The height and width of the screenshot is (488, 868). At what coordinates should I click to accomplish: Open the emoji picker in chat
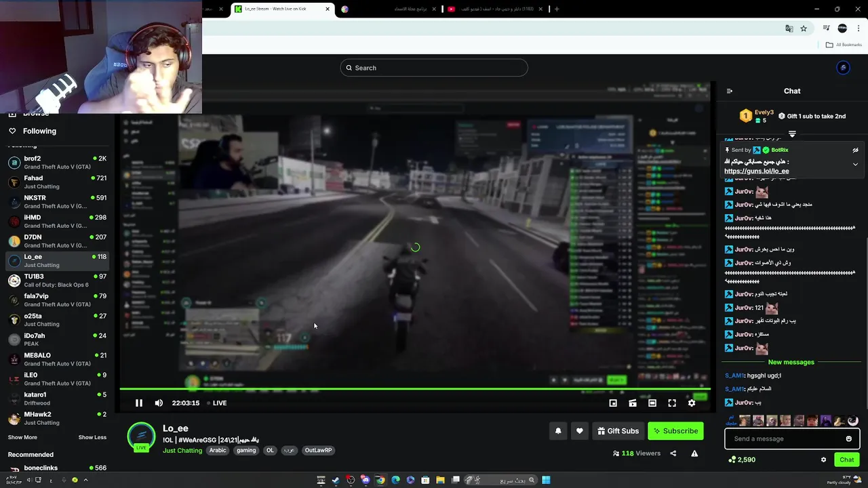click(849, 439)
